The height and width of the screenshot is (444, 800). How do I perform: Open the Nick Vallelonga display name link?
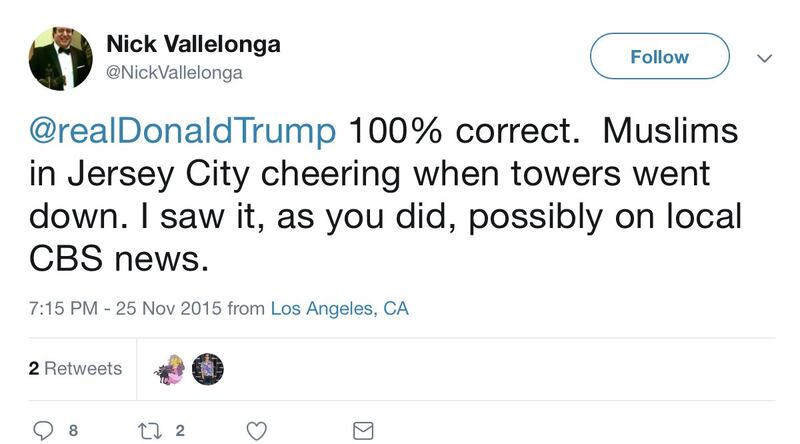(x=193, y=44)
